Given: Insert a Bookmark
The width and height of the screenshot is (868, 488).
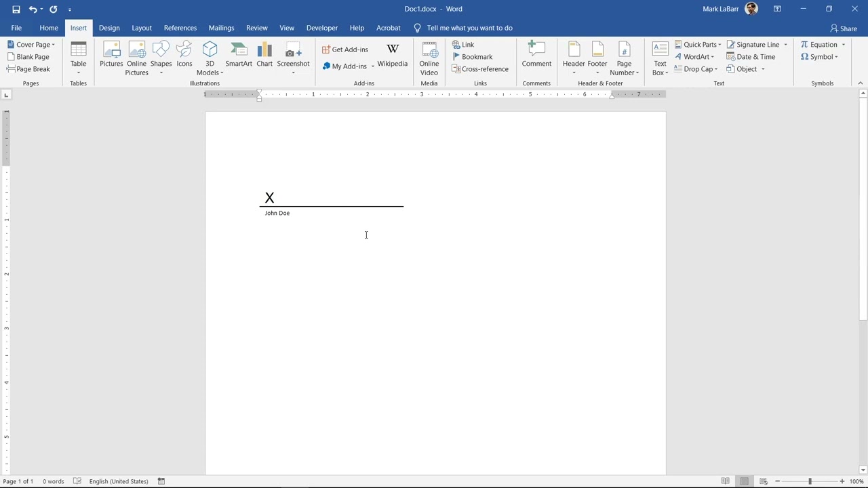Looking at the screenshot, I should pyautogui.click(x=473, y=57).
